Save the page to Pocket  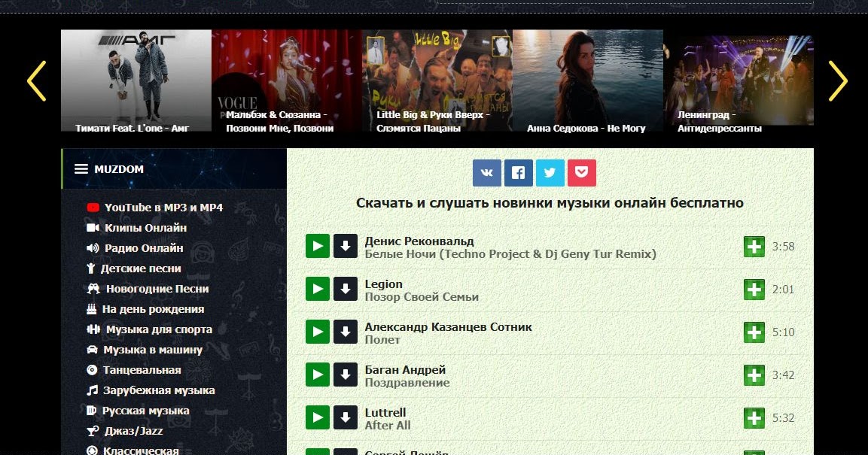(581, 173)
